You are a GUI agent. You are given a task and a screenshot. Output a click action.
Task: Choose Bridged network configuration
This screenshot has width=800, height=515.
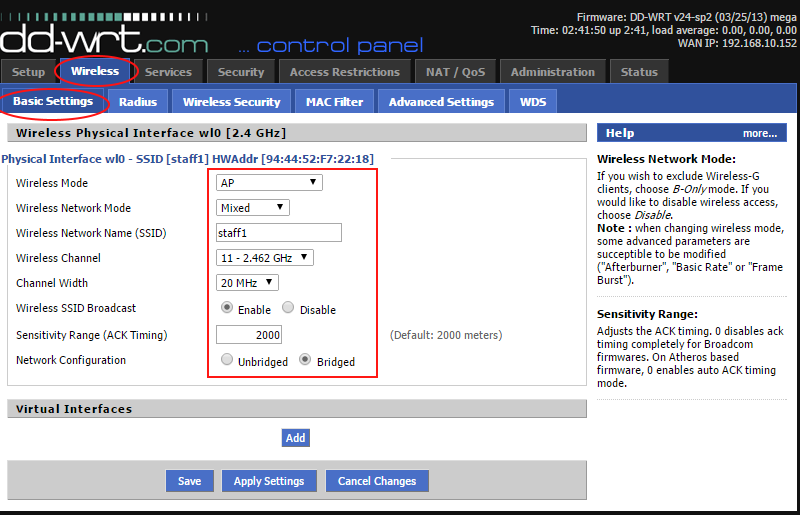[306, 360]
